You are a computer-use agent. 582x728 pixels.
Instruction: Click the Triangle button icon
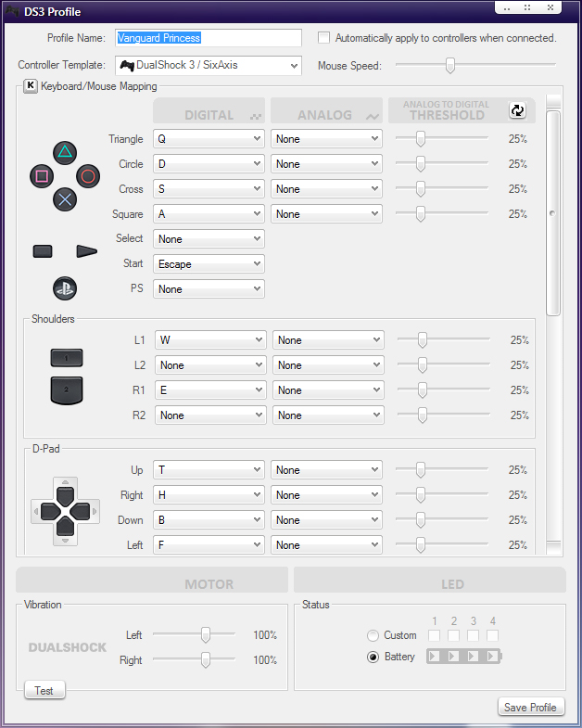65,153
